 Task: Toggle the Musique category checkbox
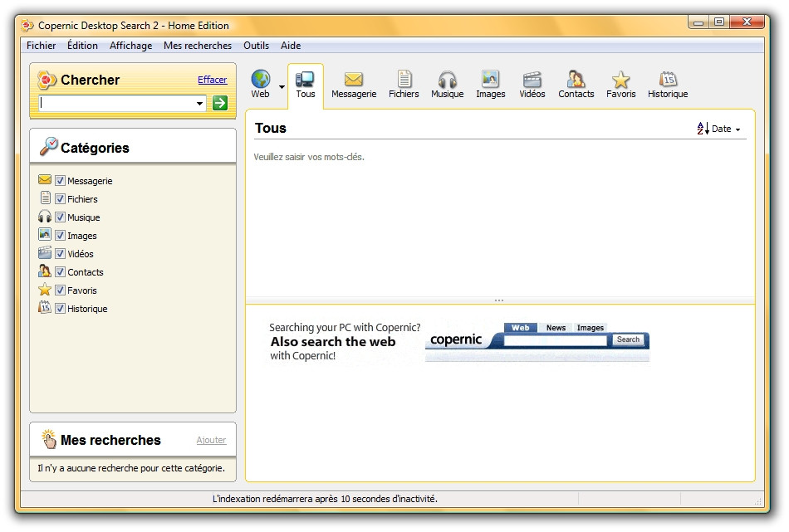(60, 217)
